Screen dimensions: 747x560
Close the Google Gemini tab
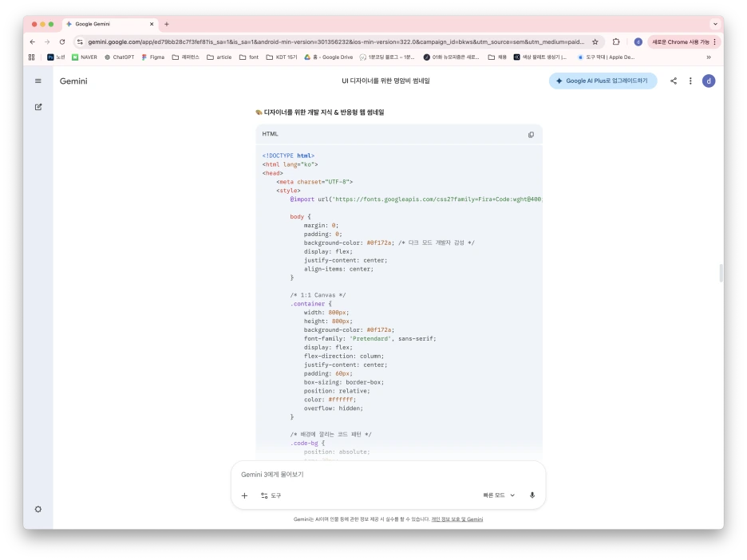(x=152, y=24)
